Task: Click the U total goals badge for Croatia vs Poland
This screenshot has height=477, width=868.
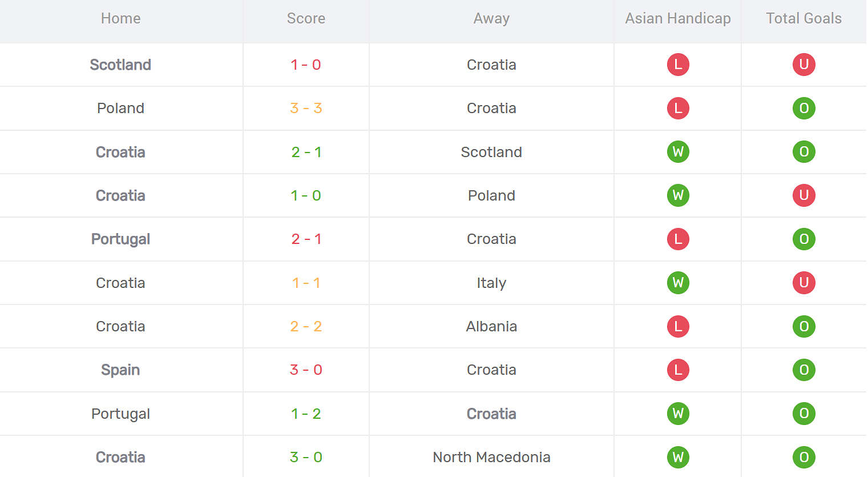Action: 804,195
